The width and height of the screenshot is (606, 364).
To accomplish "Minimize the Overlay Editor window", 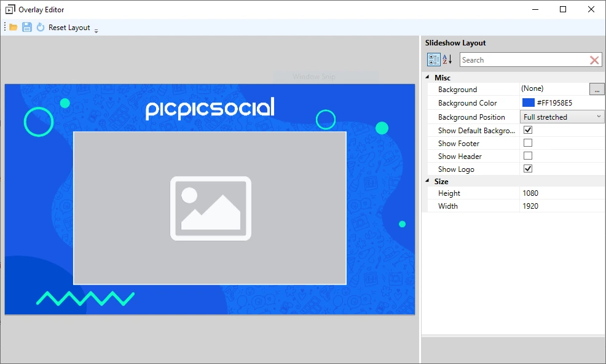I will tap(535, 9).
